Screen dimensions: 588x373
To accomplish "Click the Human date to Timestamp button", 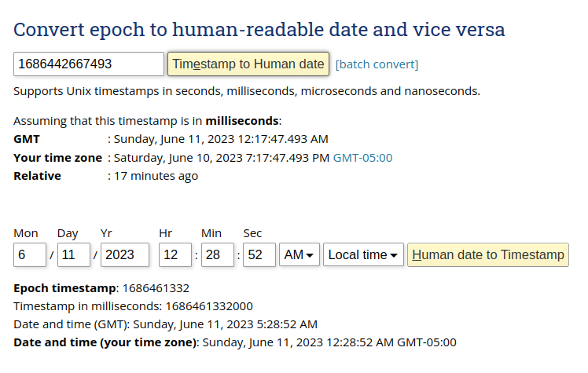I will (488, 254).
